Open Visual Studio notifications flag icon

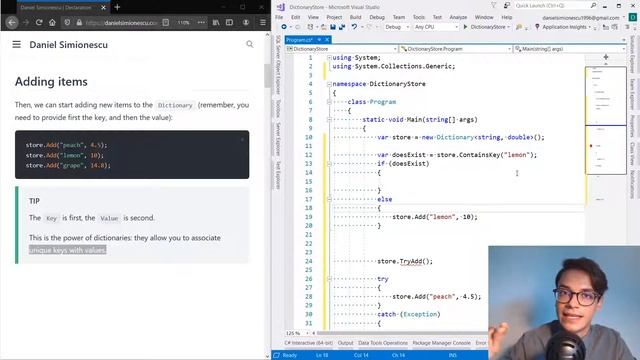click(x=494, y=6)
